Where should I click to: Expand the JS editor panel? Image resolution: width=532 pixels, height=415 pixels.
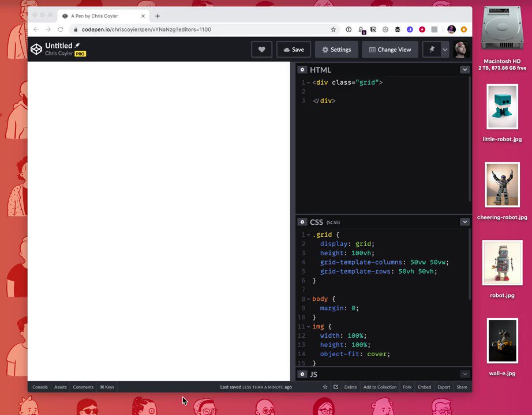(x=464, y=373)
